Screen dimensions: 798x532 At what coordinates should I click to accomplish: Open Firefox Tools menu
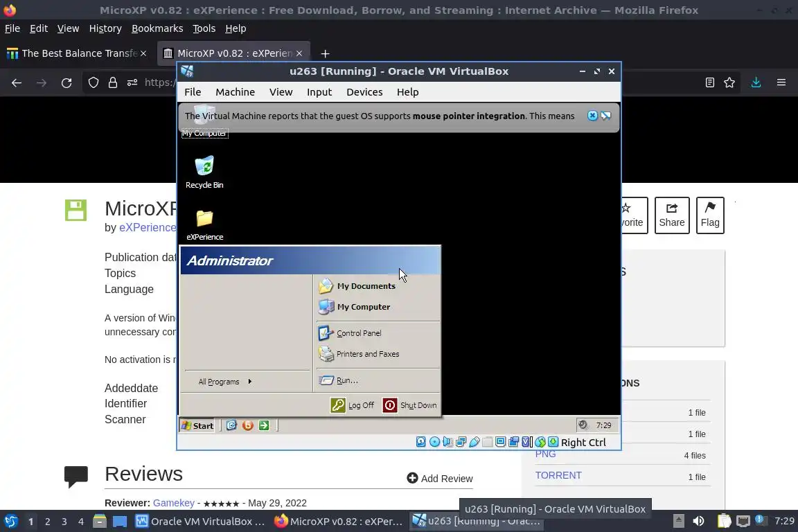click(204, 28)
